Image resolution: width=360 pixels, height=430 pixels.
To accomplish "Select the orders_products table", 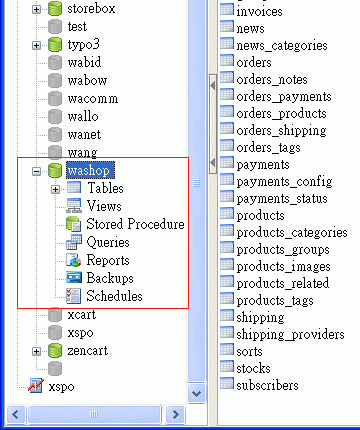I will click(x=281, y=114).
